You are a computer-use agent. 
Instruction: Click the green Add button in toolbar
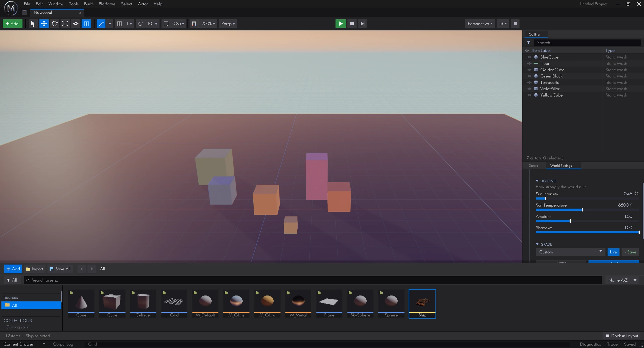click(12, 24)
